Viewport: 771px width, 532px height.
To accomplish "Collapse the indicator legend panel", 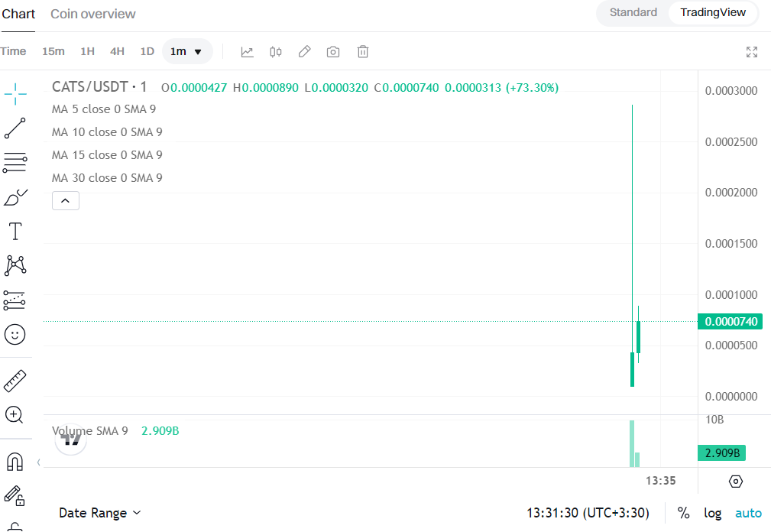I will tap(65, 200).
